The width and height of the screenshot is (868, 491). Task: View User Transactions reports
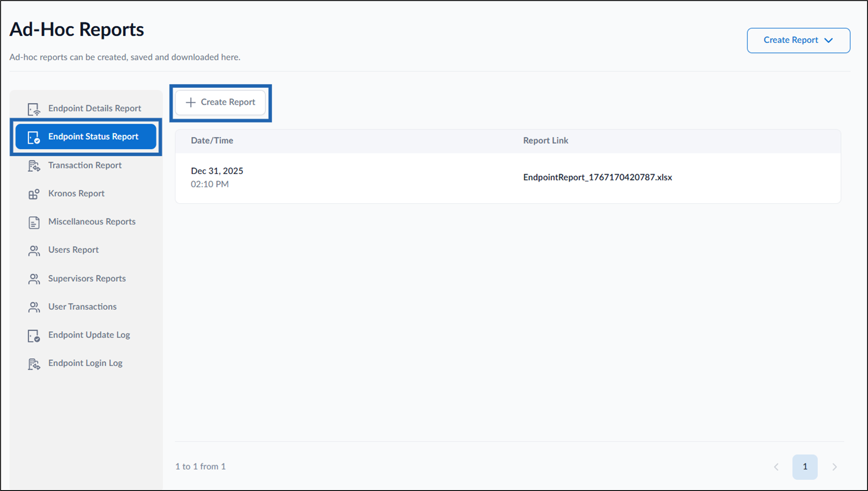pyautogui.click(x=86, y=307)
